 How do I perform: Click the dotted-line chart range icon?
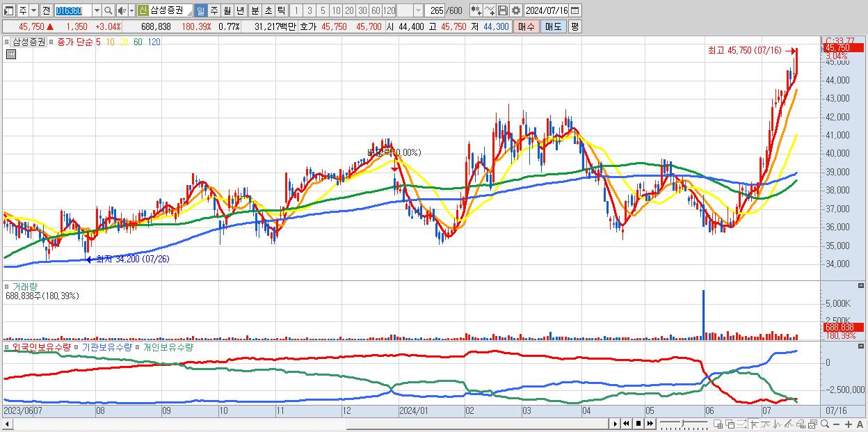[x=741, y=424]
